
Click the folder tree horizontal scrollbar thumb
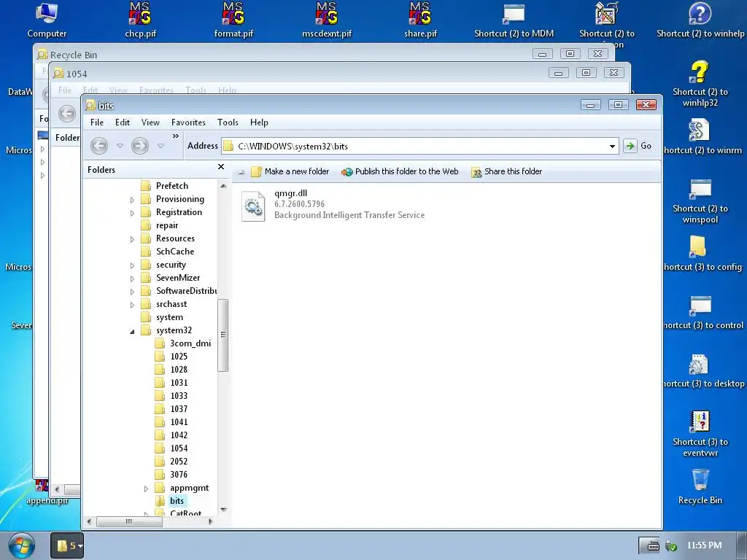pos(129,521)
